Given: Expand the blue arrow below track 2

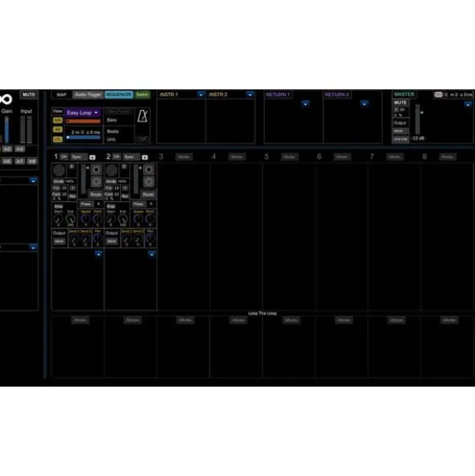Looking at the screenshot, I should 151,254.
